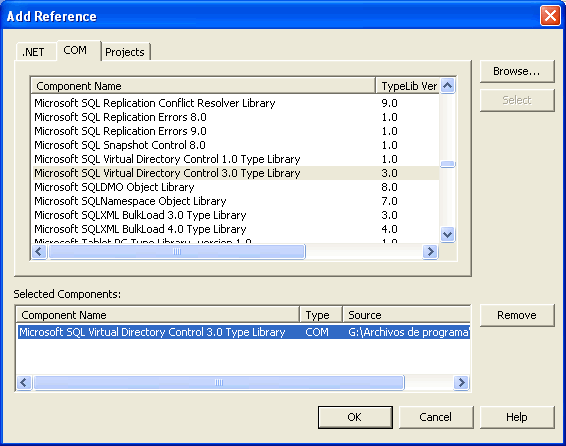Sort by Component Name in the upper list
Screen dimensions: 566x446
tap(203, 86)
